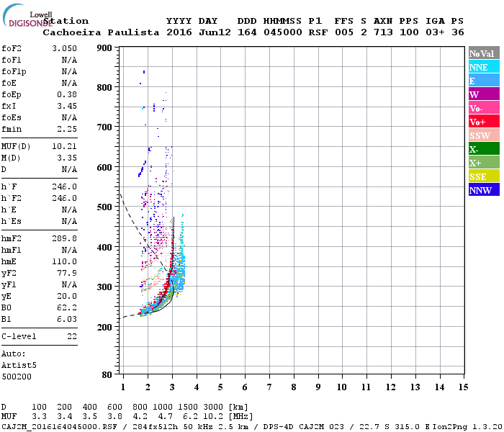This screenshot has width=504, height=432.
Task: Click the h`F value 246.0
Action: 64,186
